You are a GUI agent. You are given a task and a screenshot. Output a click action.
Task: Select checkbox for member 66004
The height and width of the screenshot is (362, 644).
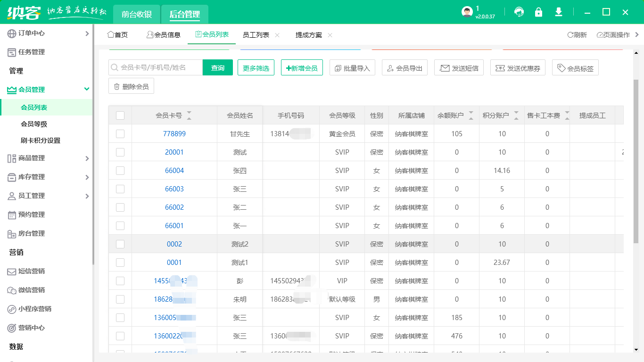(120, 171)
